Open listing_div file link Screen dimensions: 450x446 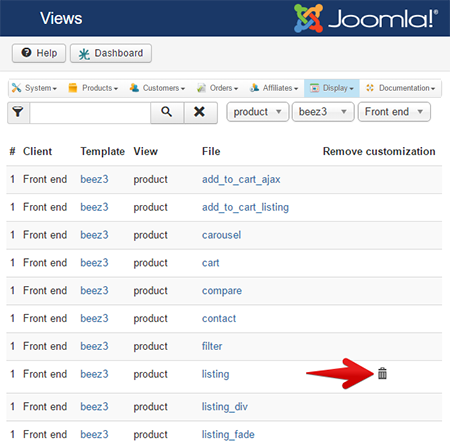(x=225, y=407)
